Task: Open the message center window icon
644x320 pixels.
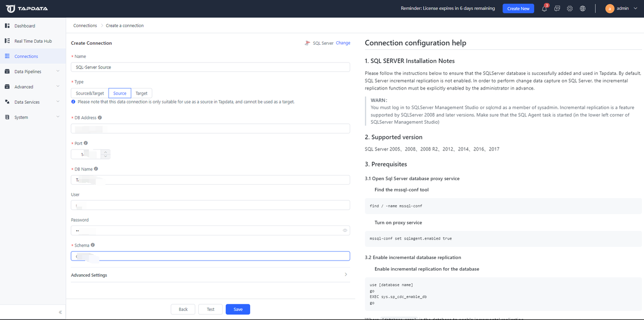Action: click(x=557, y=9)
